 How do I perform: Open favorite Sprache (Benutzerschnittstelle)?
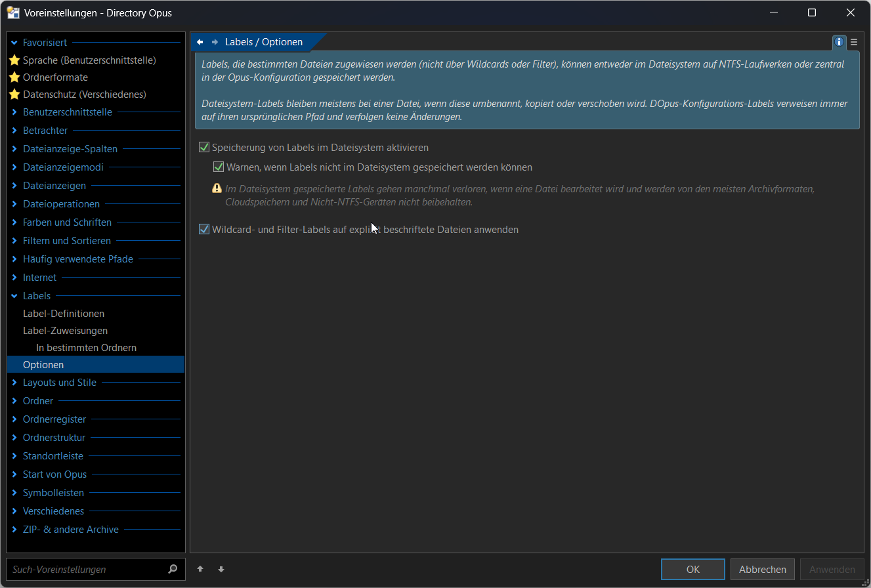coord(89,60)
